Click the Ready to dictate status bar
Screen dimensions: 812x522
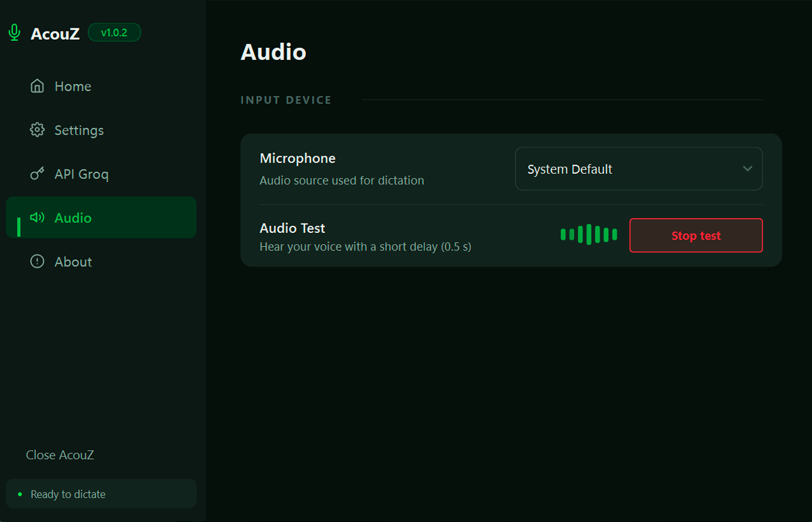click(x=101, y=494)
